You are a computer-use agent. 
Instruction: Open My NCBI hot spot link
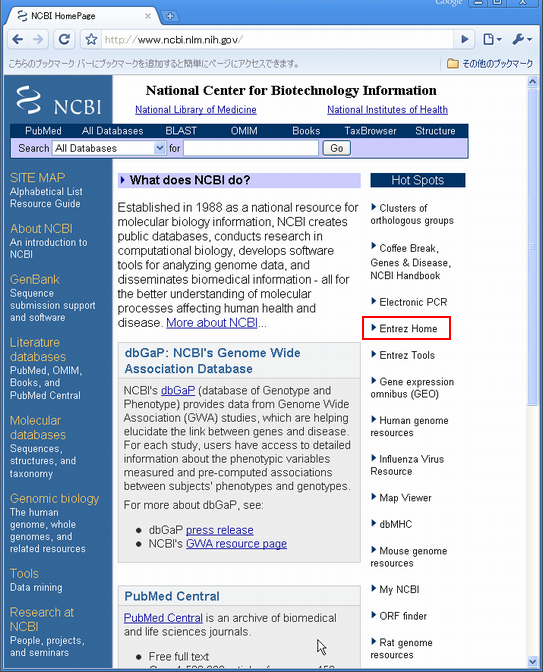[399, 589]
